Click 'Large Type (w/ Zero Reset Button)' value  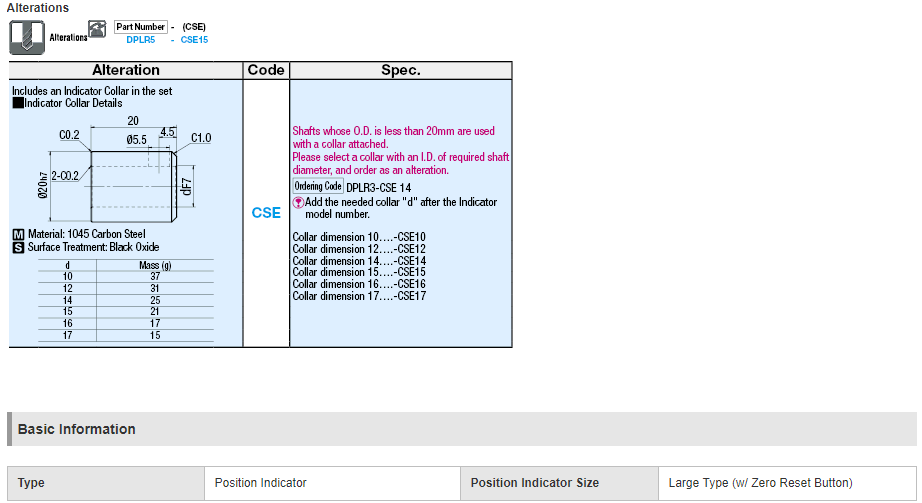click(x=760, y=483)
